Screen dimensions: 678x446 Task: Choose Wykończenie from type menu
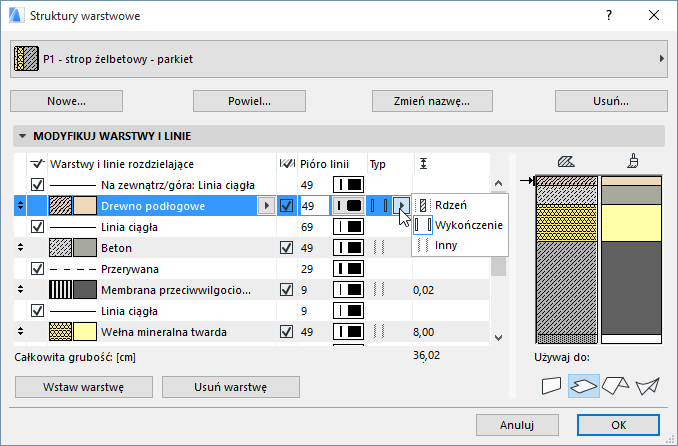460,225
